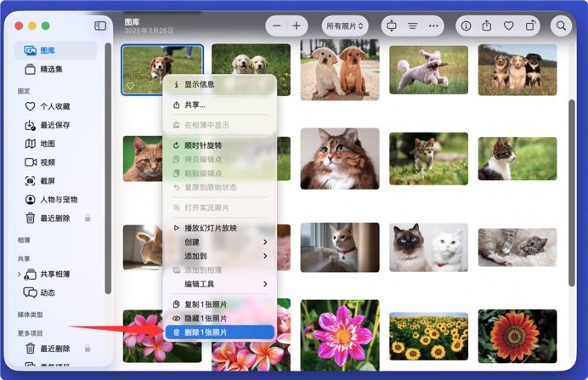Choose 复制1张照片 in the context menu
The height and width of the screenshot is (380, 588).
[x=220, y=304]
